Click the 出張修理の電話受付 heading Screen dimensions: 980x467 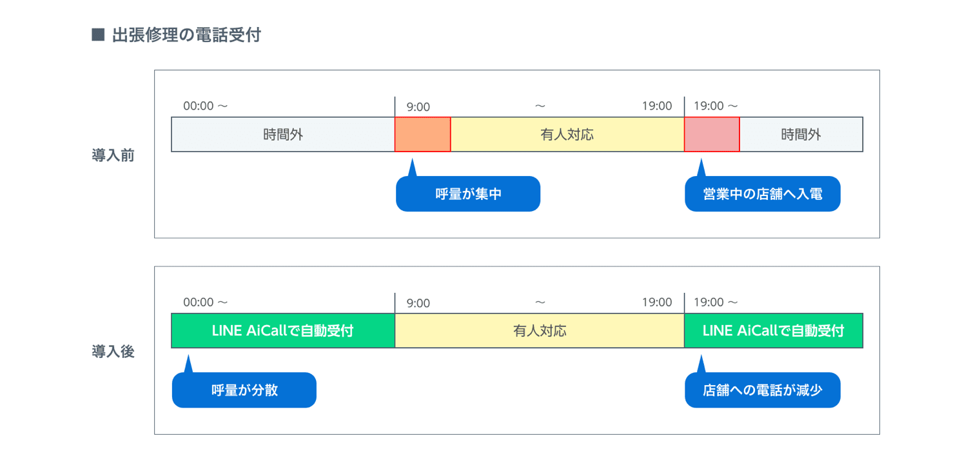(x=186, y=35)
